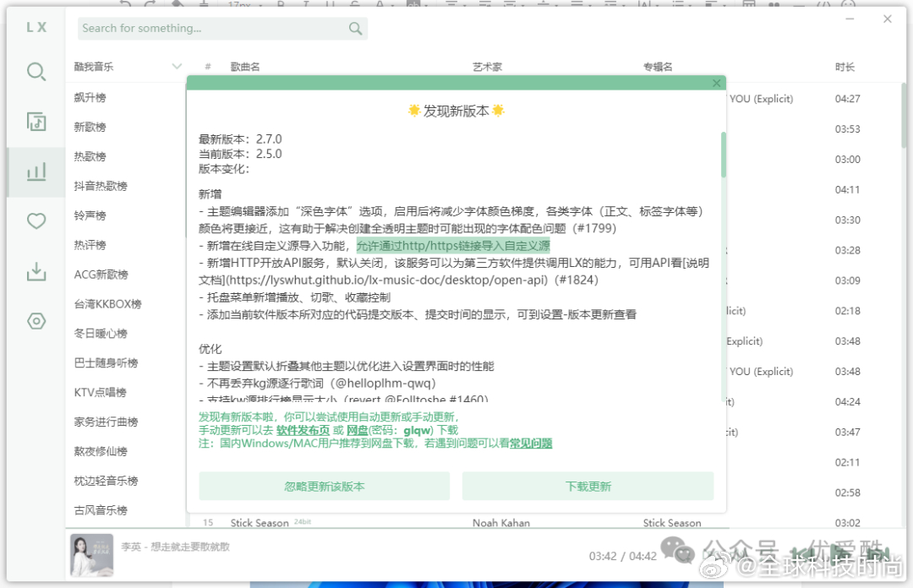Click the 歌曲名 column header
Image resolution: width=913 pixels, height=588 pixels.
(245, 67)
